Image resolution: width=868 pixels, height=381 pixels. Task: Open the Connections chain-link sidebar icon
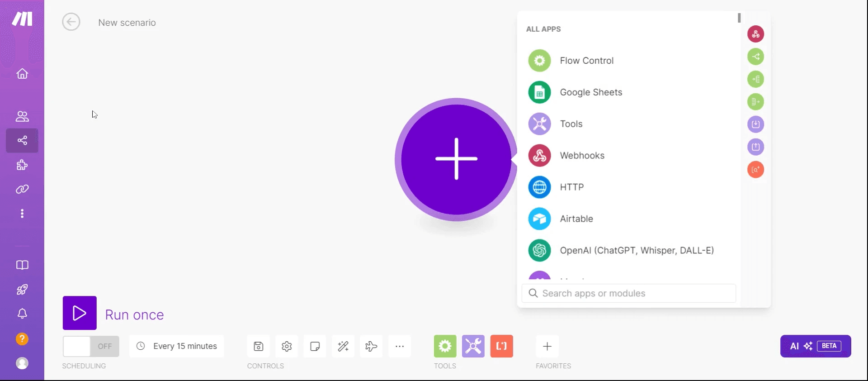(x=22, y=189)
